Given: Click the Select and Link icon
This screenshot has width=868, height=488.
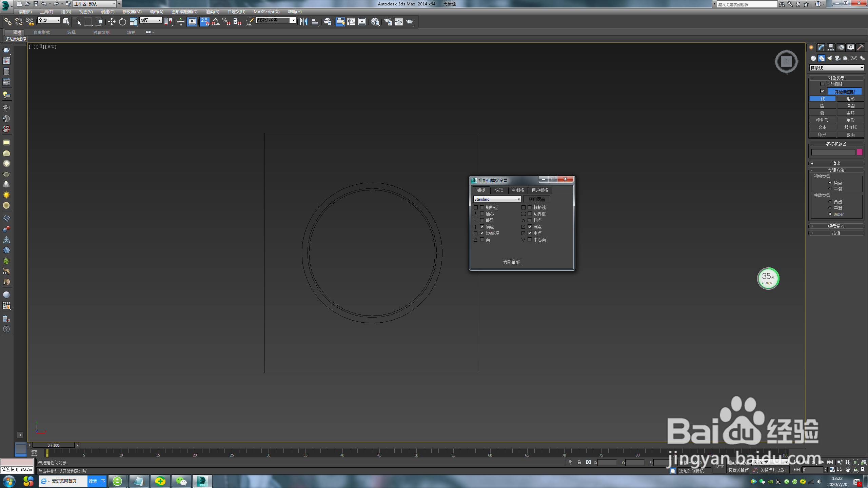Looking at the screenshot, I should click(x=7, y=22).
